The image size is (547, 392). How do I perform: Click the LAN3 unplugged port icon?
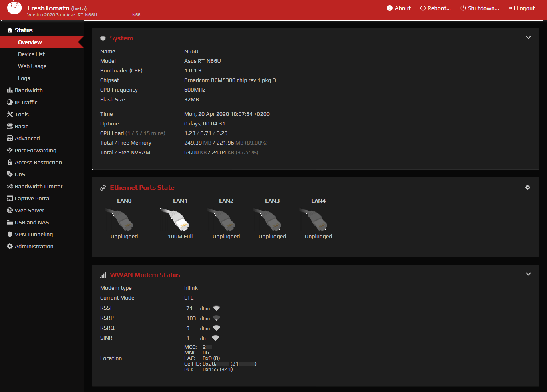pos(267,219)
